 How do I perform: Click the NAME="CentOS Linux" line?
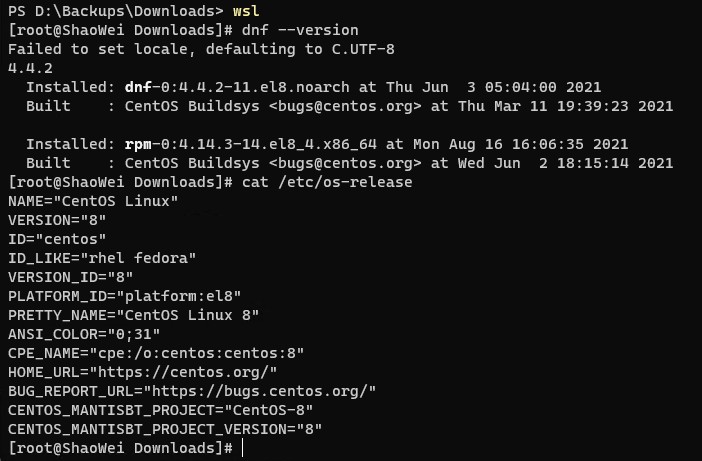(x=93, y=201)
